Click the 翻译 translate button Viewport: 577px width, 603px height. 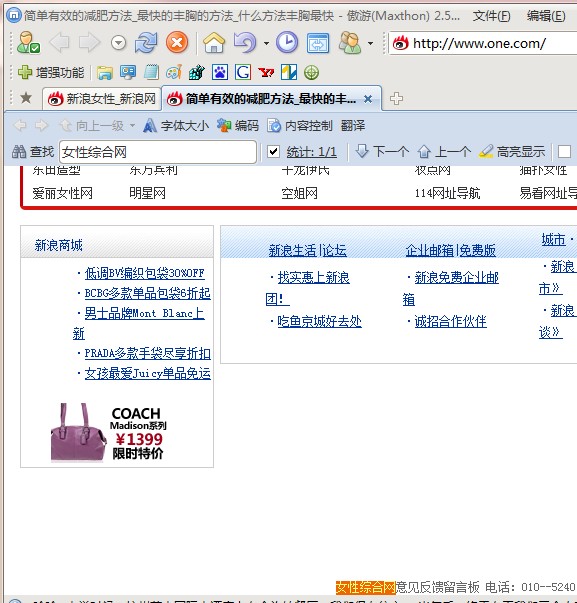tap(353, 126)
